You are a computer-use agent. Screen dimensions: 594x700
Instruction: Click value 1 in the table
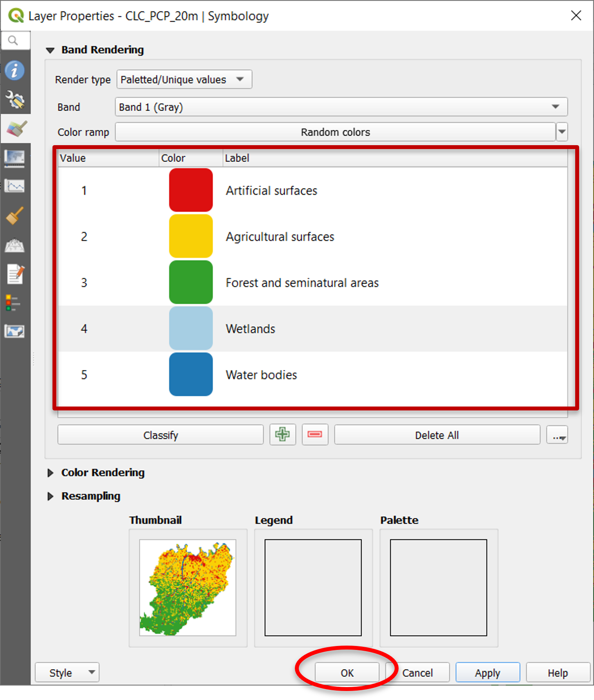pos(84,191)
